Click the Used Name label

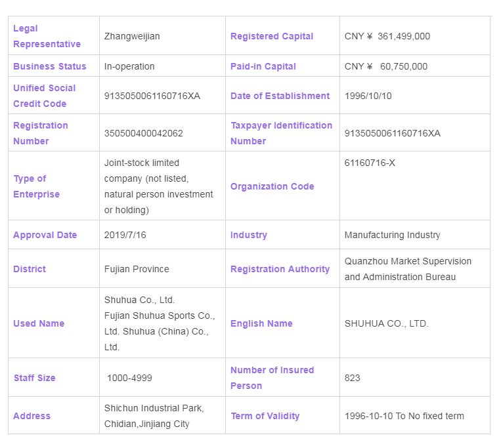point(39,323)
